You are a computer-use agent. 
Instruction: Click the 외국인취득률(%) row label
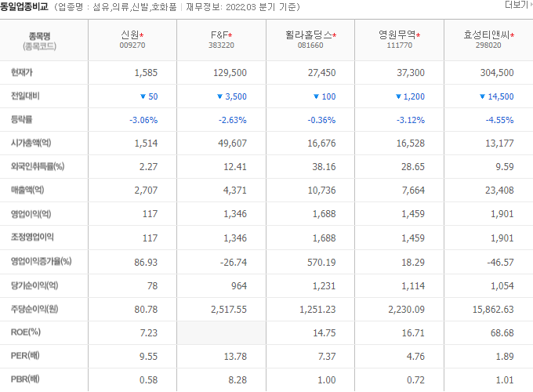tap(38, 166)
